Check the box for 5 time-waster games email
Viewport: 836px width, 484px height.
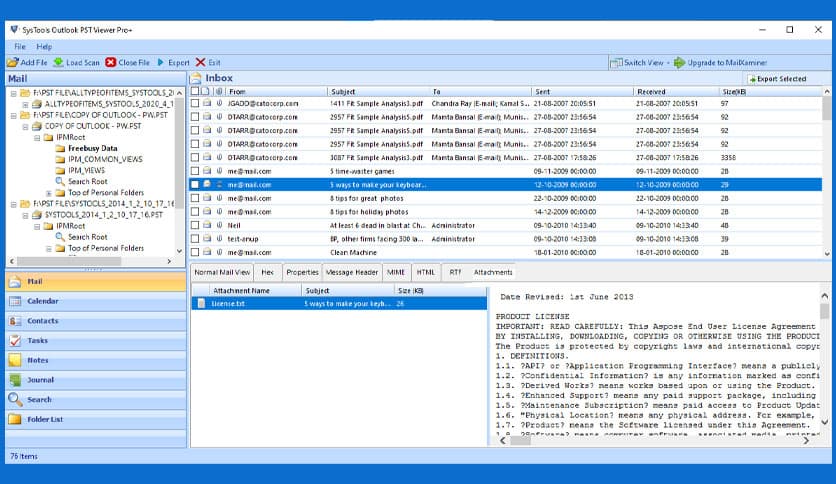point(195,171)
